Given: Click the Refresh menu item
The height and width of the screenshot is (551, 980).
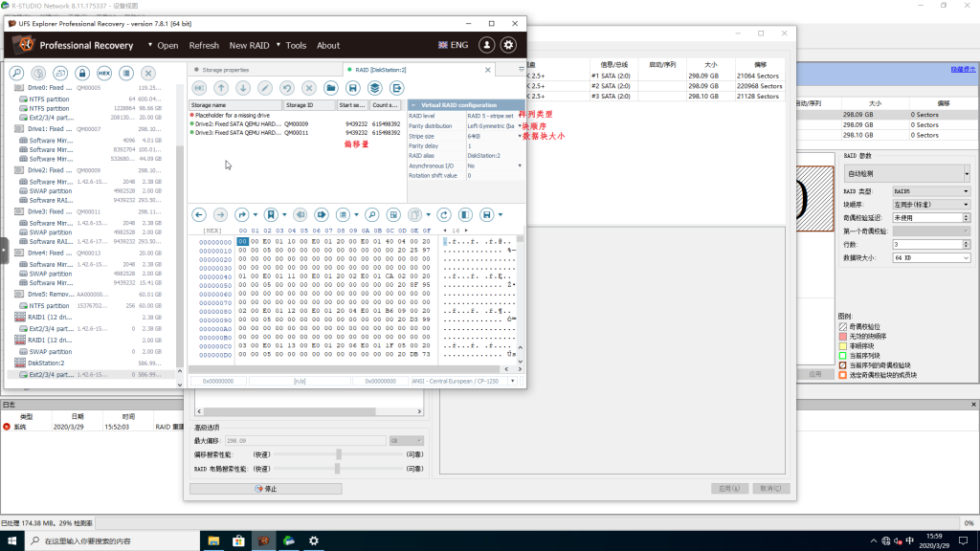Looking at the screenshot, I should point(204,45).
